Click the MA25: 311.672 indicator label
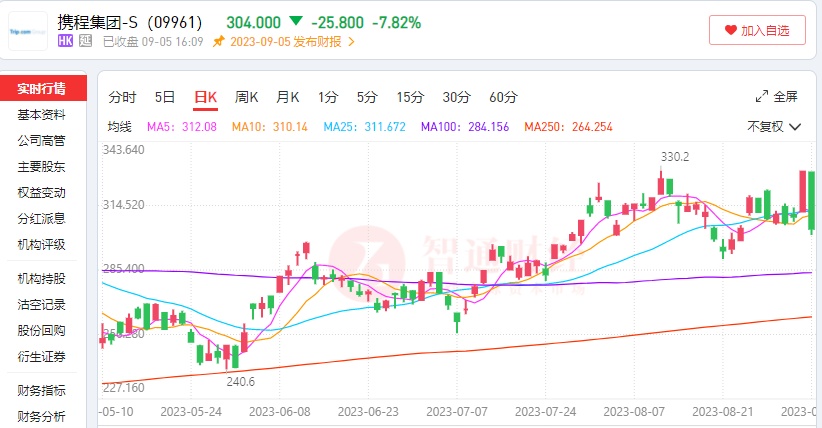The width and height of the screenshot is (822, 428). pos(364,127)
